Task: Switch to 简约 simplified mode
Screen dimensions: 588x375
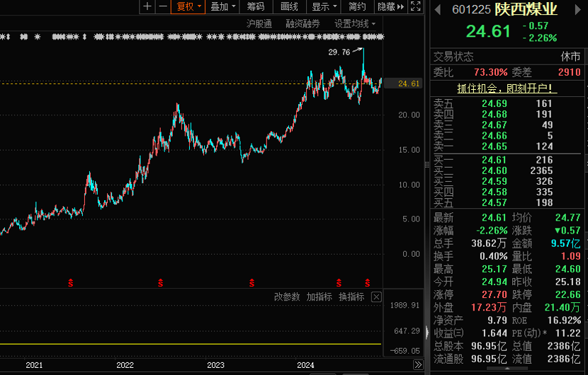Action: 357,6
